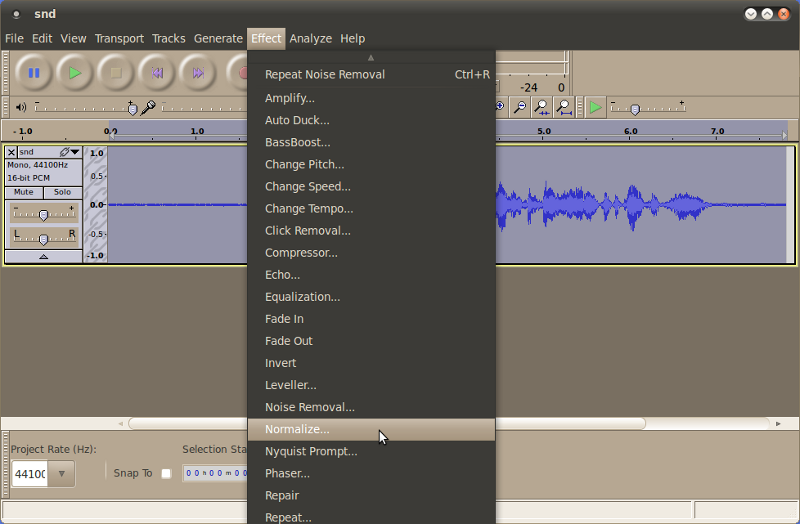
Task: Open the Project Rate dropdown arrow
Action: click(62, 474)
